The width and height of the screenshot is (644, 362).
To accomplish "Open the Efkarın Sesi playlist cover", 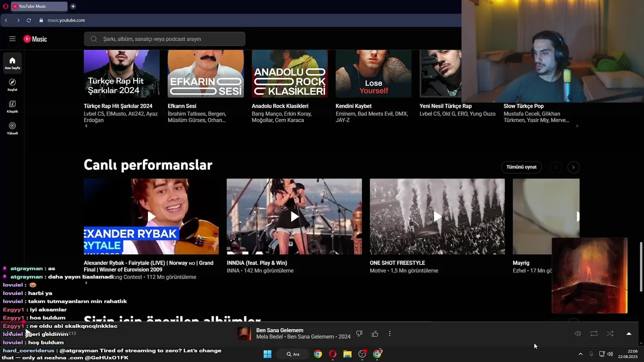I will click(x=206, y=73).
